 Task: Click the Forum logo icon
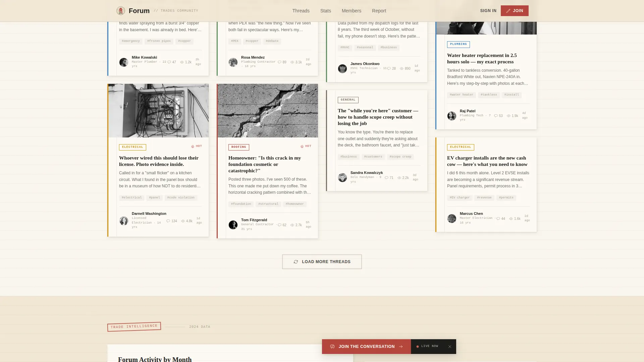point(121,11)
